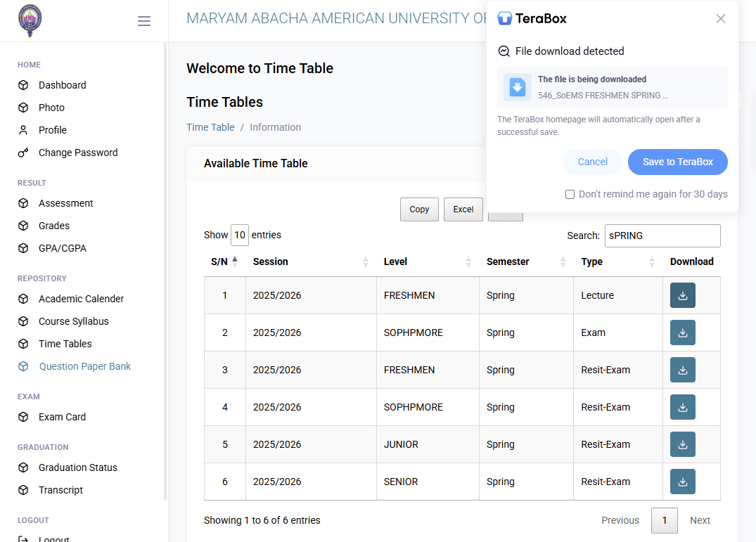Download the SOPHPMORE Resit-Exam timetable
This screenshot has height=542, width=756.
coord(683,407)
